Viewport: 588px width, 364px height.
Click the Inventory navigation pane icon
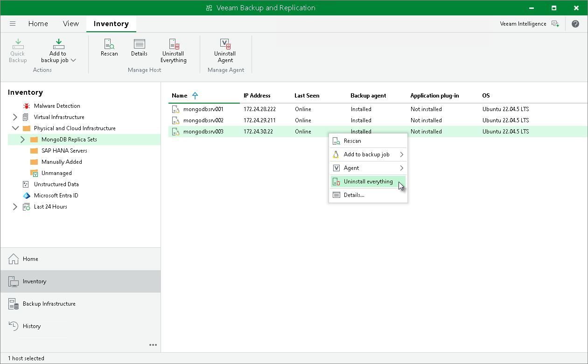tap(14, 281)
